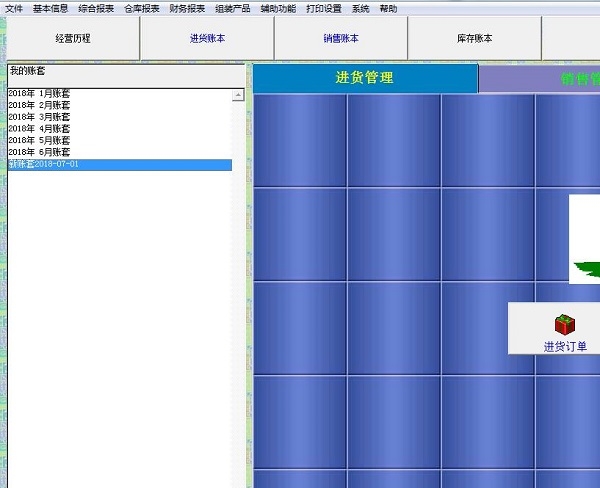Screen dimensions: 600x488
Task: Open the 帮助 menu
Action: tap(388, 8)
